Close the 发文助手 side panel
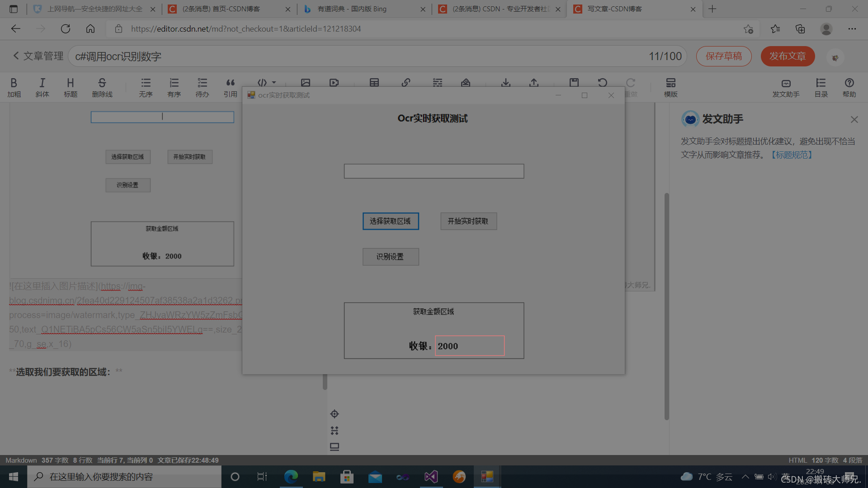 854,120
